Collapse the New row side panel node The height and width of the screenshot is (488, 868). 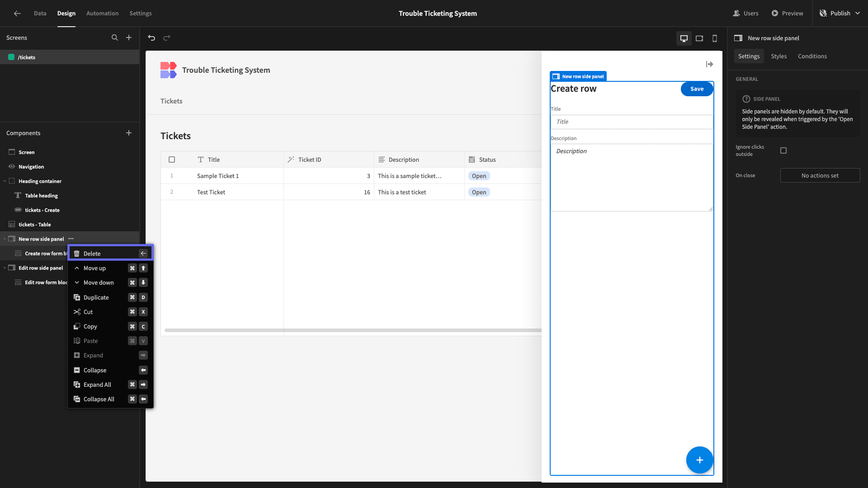click(5, 239)
